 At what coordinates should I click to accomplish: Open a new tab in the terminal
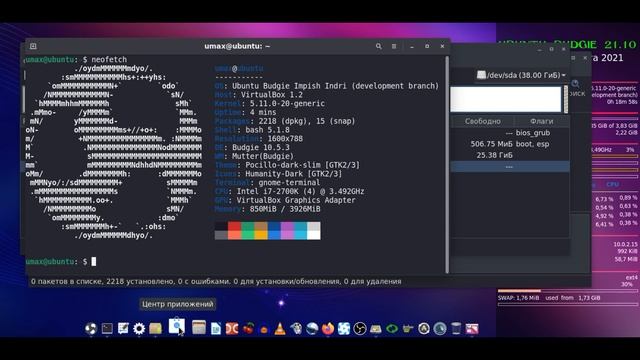(x=33, y=46)
